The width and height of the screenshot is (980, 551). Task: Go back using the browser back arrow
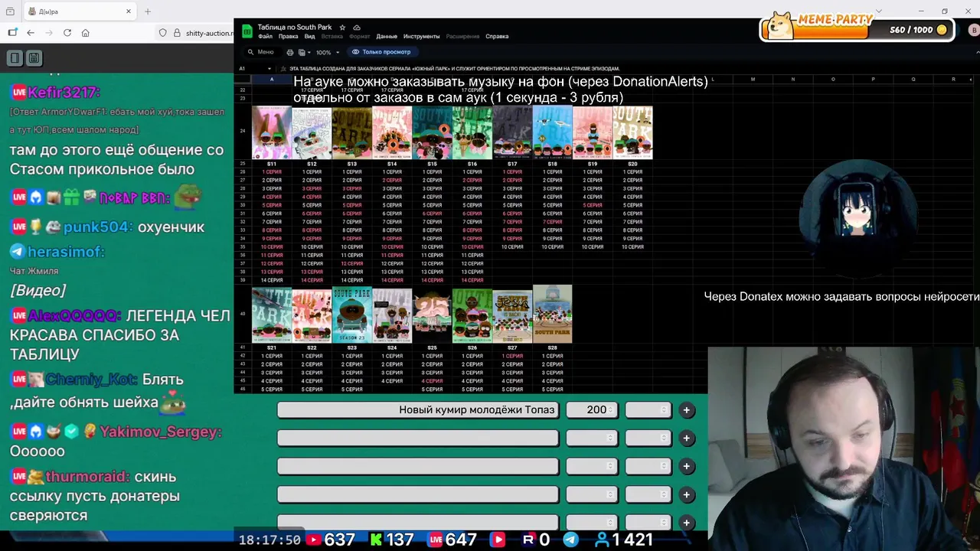click(31, 33)
